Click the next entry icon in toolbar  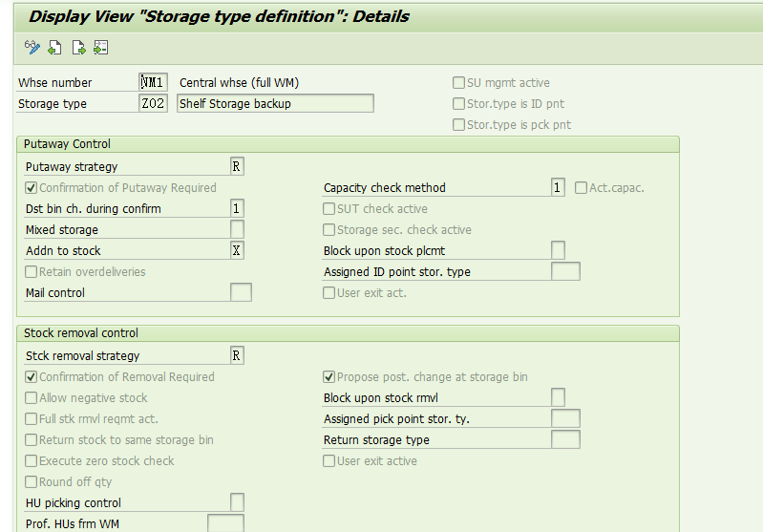point(78,48)
